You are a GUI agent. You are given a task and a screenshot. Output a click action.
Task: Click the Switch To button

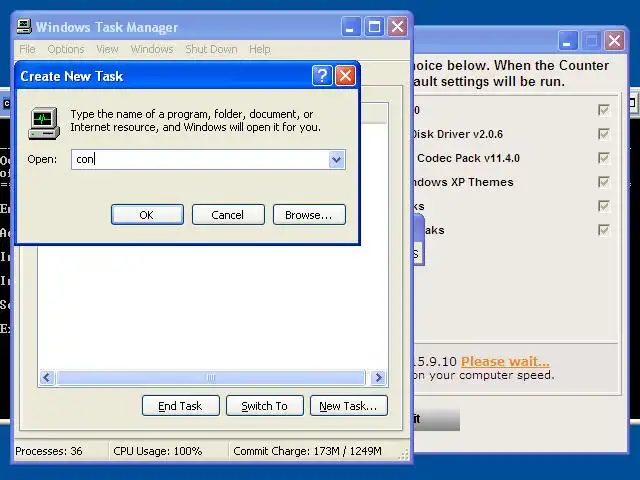tap(265, 406)
